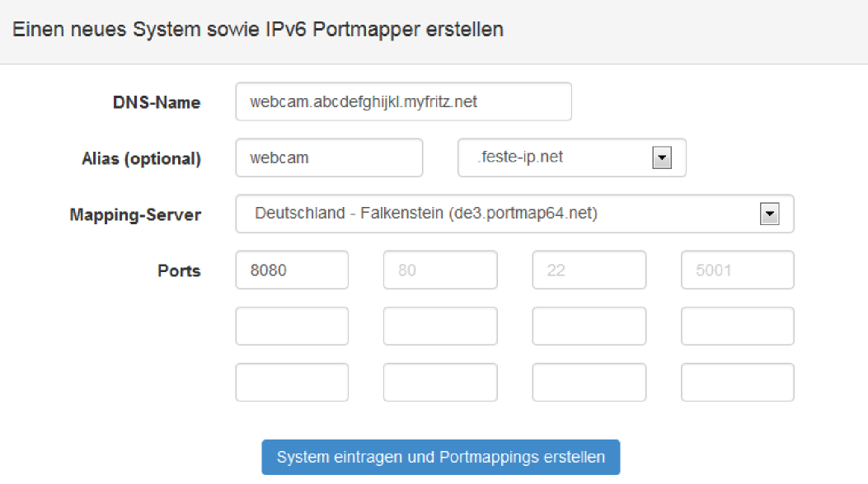Open the domain suffix dropdown arrow

[x=661, y=157]
